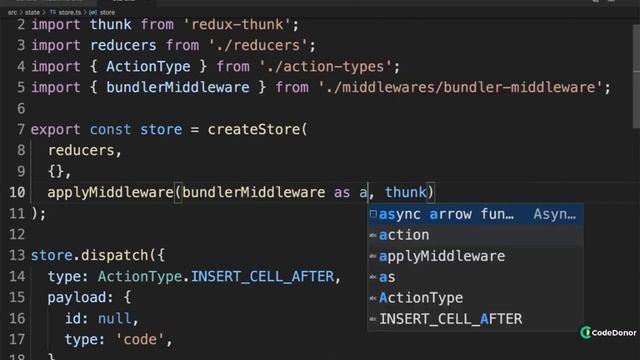Click the 'Asyn…' detail label in suggestions
The height and width of the screenshot is (360, 640).
click(554, 214)
